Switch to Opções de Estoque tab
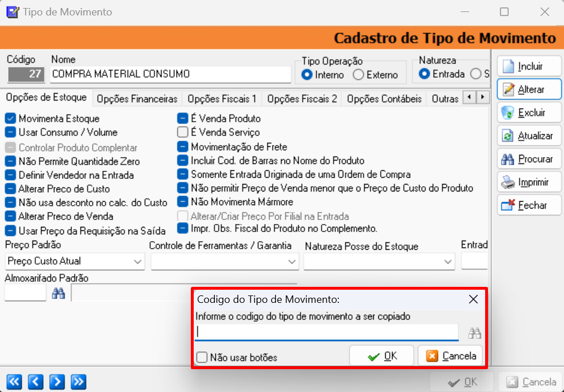Screen dimensions: 564x392 click(46, 98)
